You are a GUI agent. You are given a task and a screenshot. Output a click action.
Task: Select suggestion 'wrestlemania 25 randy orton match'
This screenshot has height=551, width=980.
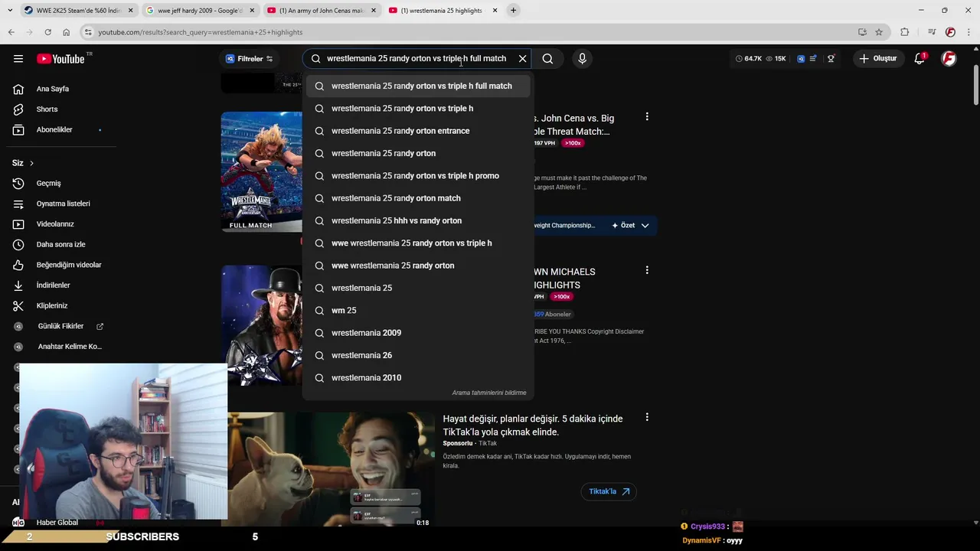click(419, 198)
